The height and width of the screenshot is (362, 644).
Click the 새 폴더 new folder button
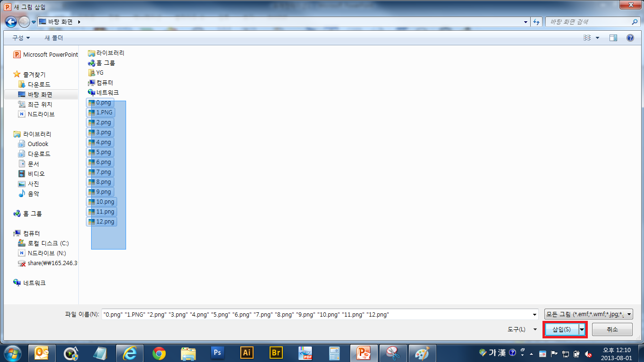click(x=53, y=38)
